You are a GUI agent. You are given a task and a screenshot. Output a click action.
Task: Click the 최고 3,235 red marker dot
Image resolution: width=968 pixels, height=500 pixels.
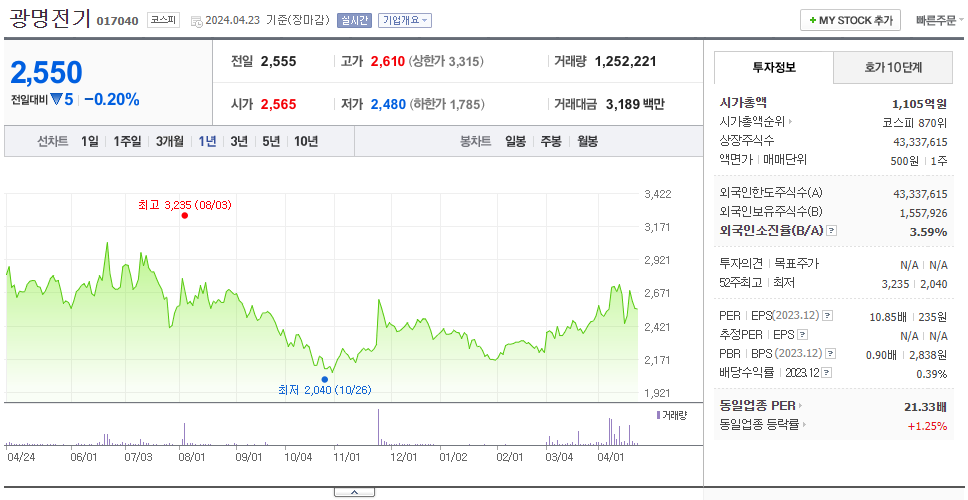(x=185, y=215)
